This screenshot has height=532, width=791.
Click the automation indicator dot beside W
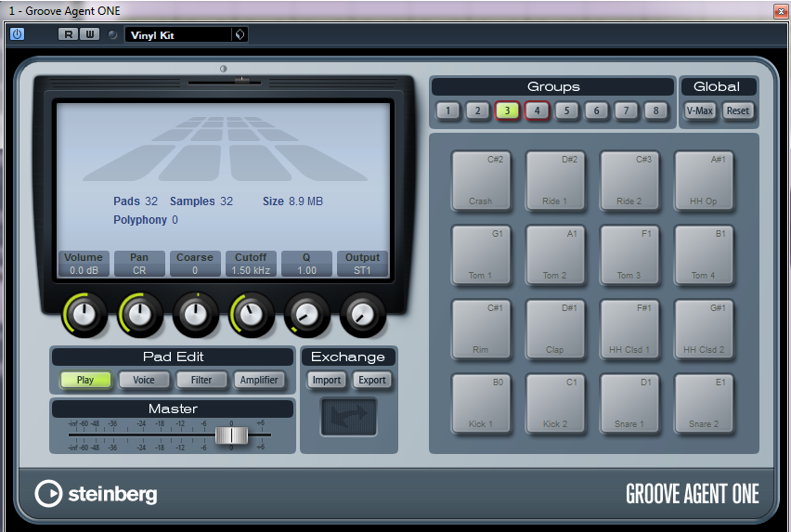[x=112, y=34]
